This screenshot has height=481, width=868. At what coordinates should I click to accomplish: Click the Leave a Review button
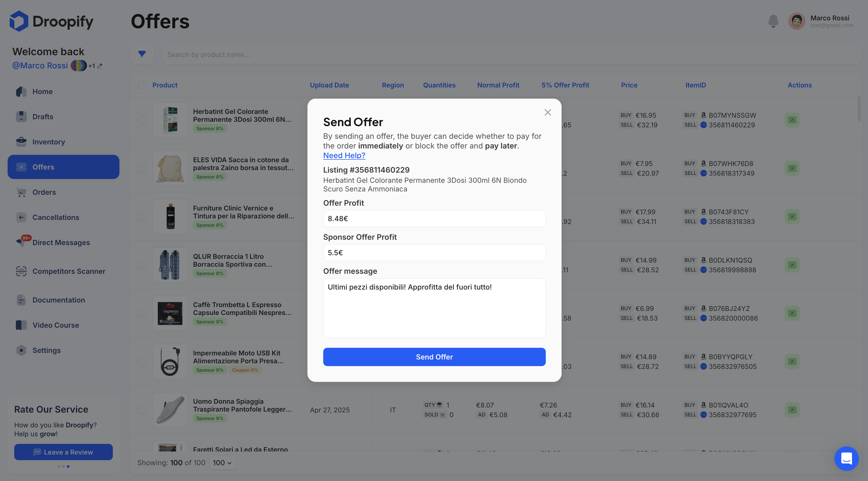click(x=63, y=452)
